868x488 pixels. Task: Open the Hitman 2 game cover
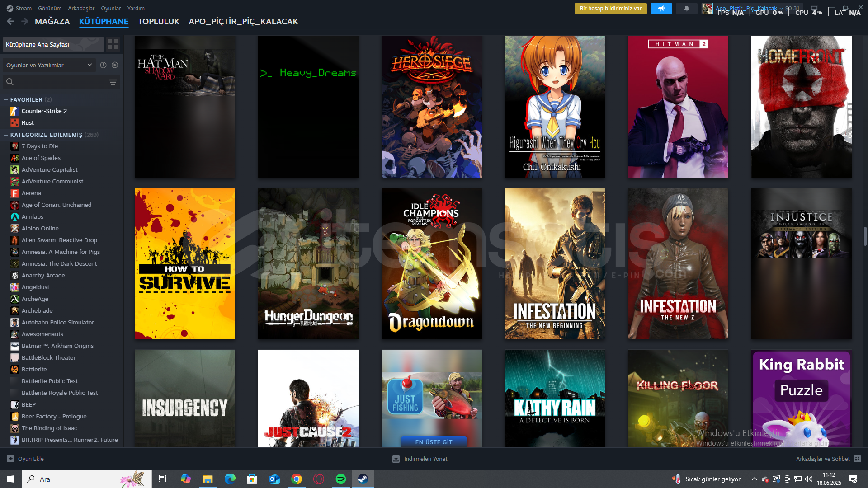[678, 107]
